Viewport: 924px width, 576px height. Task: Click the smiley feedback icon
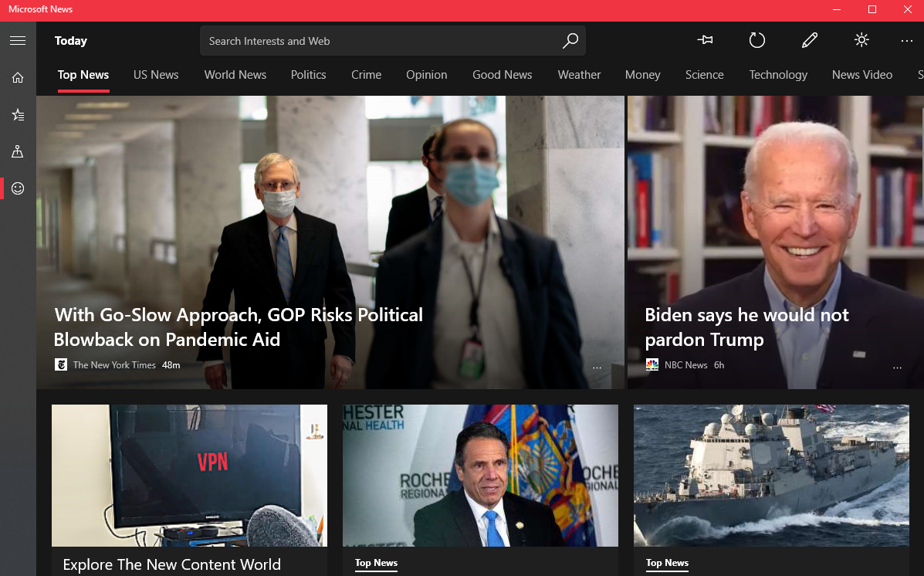[x=18, y=188]
